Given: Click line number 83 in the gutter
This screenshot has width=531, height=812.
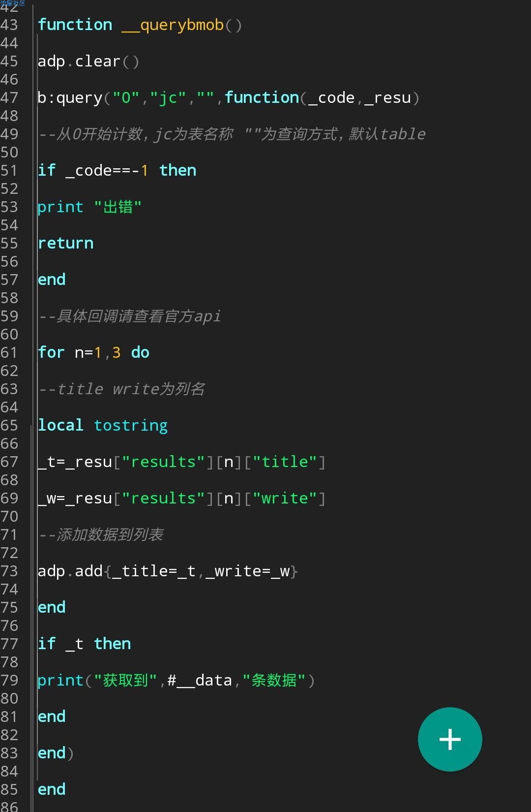Looking at the screenshot, I should [9, 753].
